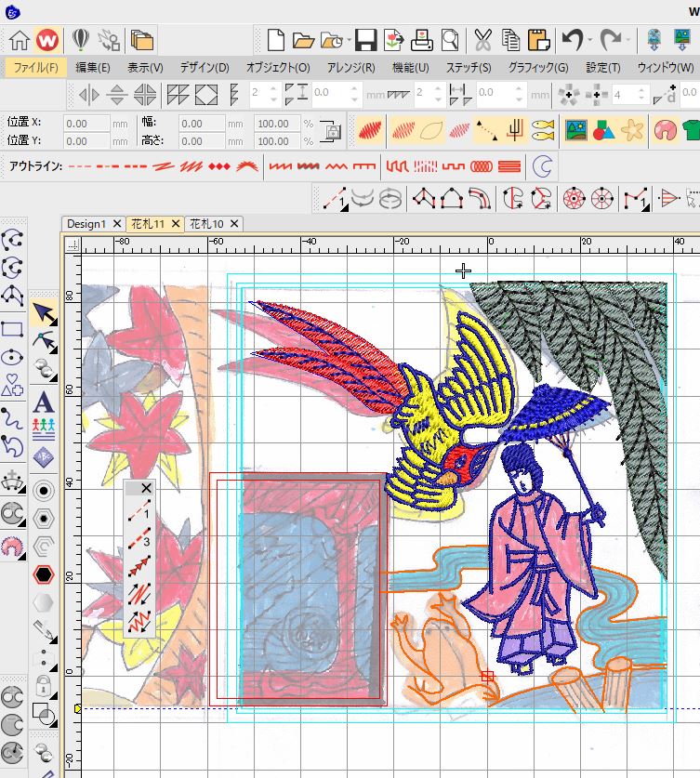Click the 幅 width value field
This screenshot has height=778, width=700.
point(202,124)
